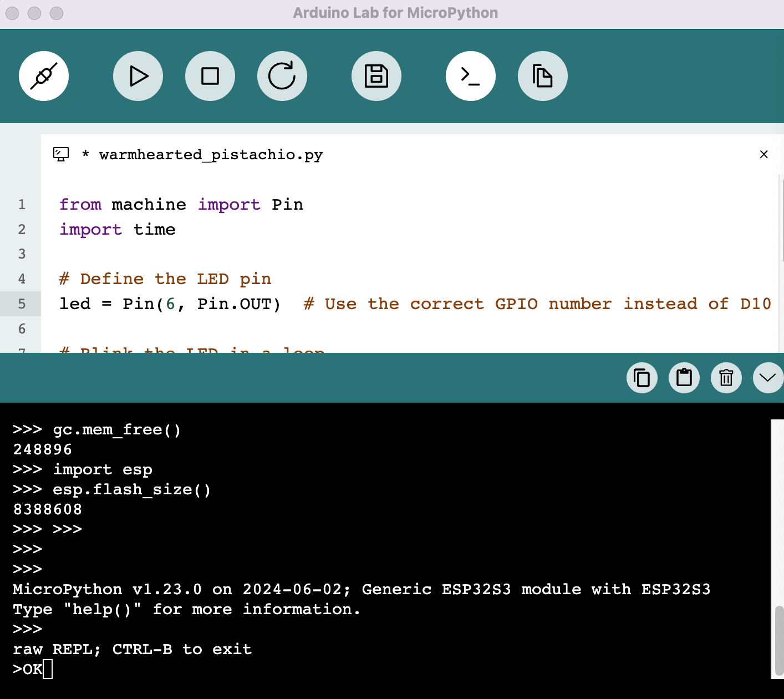Paste into terminal with clipboard icon
The height and width of the screenshot is (699, 784).
684,378
